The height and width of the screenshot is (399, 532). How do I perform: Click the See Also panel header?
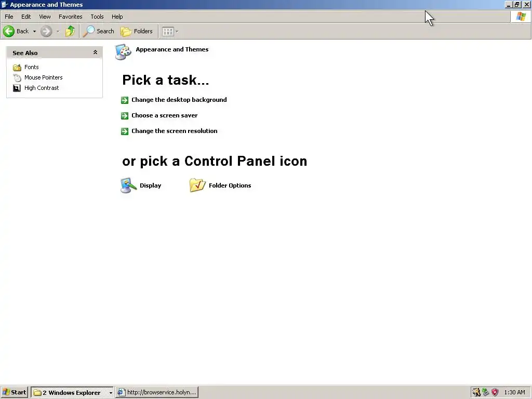tap(54, 52)
